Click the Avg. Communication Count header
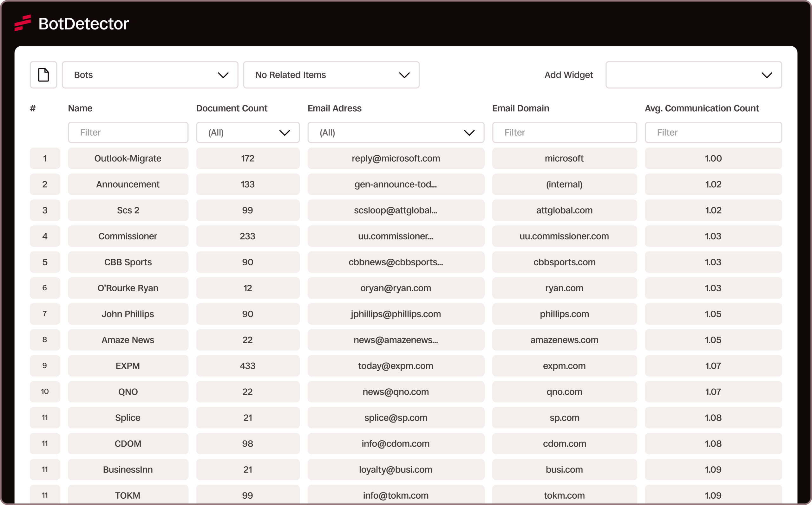812x505 pixels. tap(702, 108)
